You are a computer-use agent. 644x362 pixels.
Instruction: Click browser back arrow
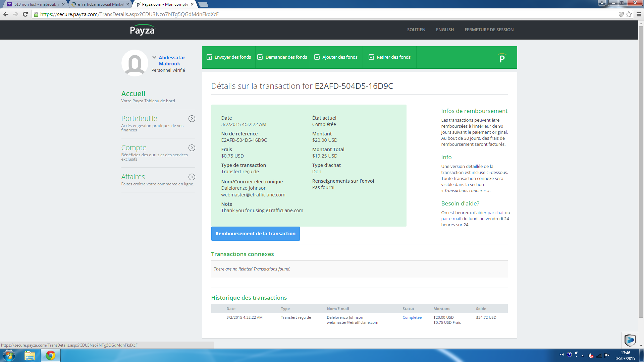(x=6, y=14)
